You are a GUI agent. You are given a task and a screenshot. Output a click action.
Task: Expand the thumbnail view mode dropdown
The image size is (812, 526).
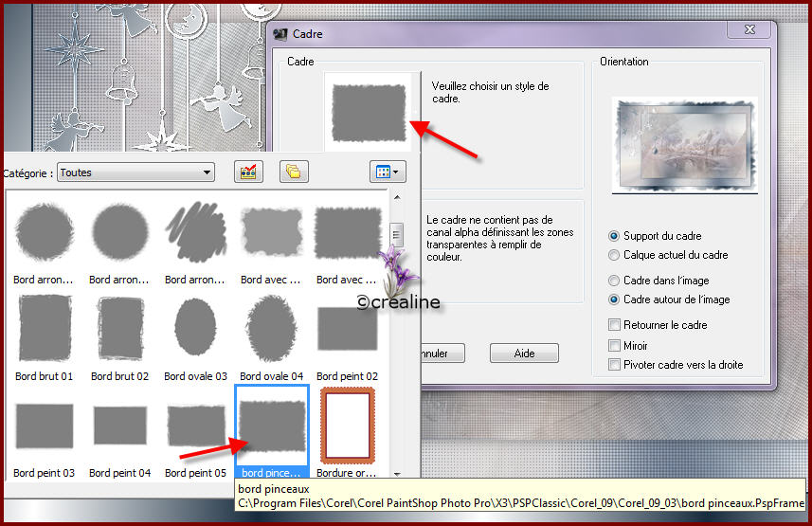click(387, 172)
